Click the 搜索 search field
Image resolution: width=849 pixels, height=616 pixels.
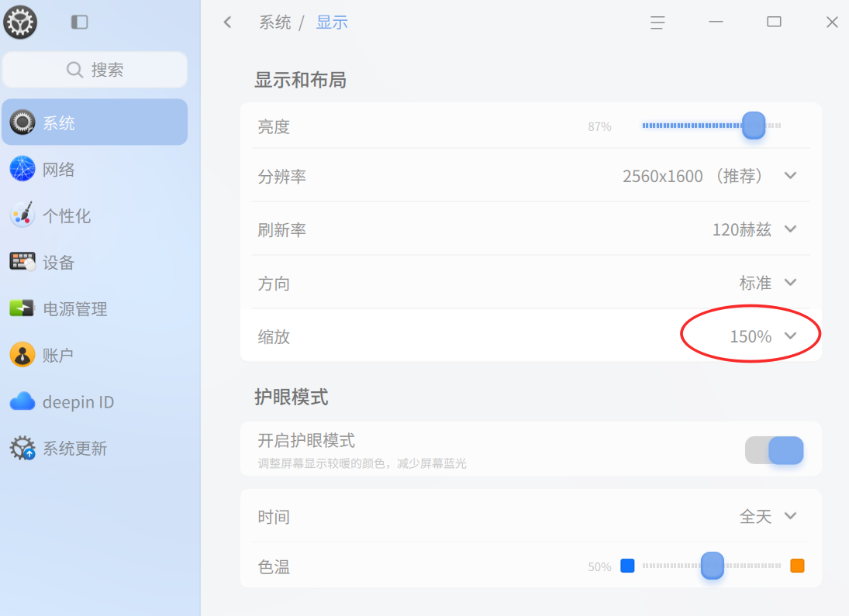[95, 69]
